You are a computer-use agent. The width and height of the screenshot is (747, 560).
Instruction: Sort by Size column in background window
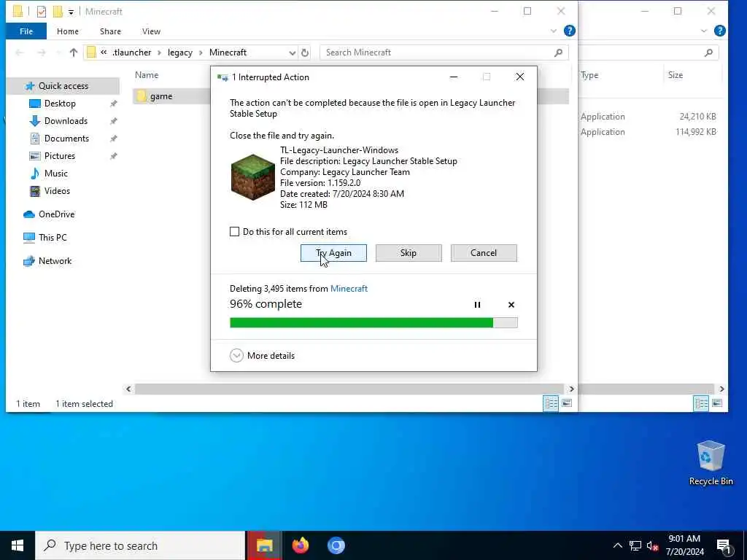tap(676, 75)
